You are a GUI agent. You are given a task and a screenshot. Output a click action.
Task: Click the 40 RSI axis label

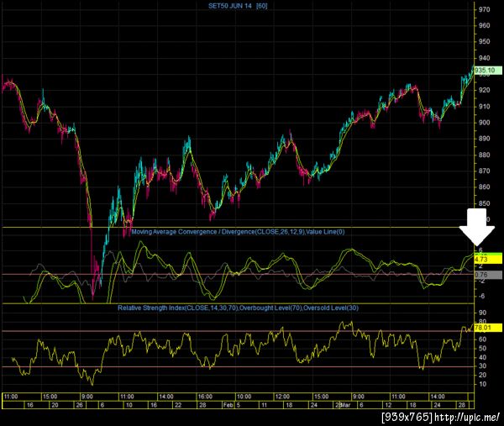click(x=482, y=357)
